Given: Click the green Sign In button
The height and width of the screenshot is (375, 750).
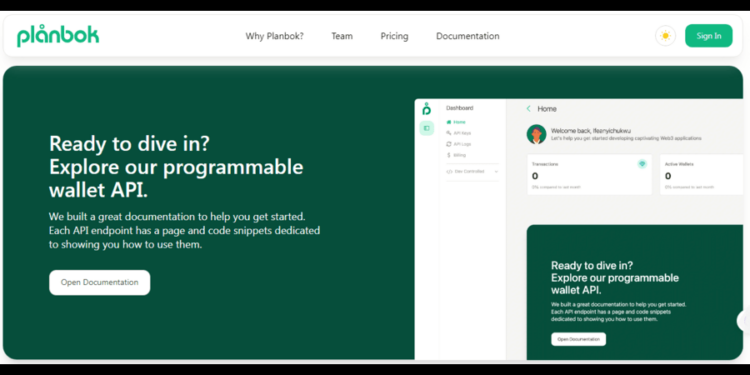Looking at the screenshot, I should pos(708,36).
